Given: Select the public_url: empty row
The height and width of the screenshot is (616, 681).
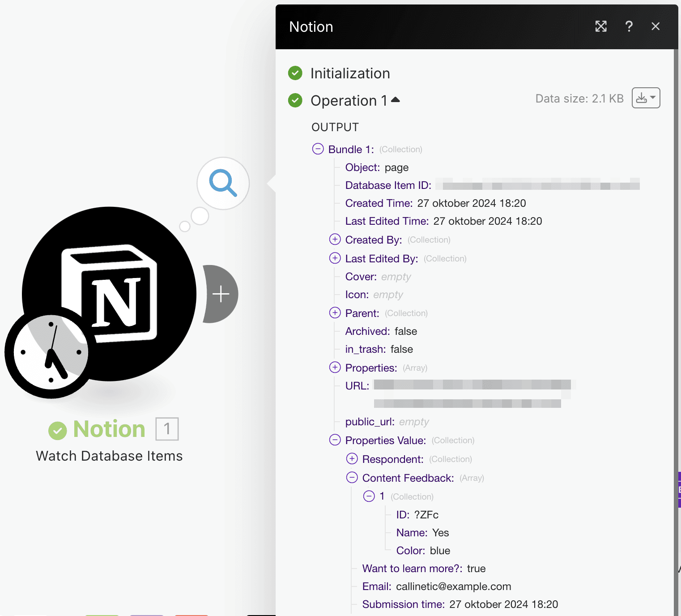Looking at the screenshot, I should [387, 422].
